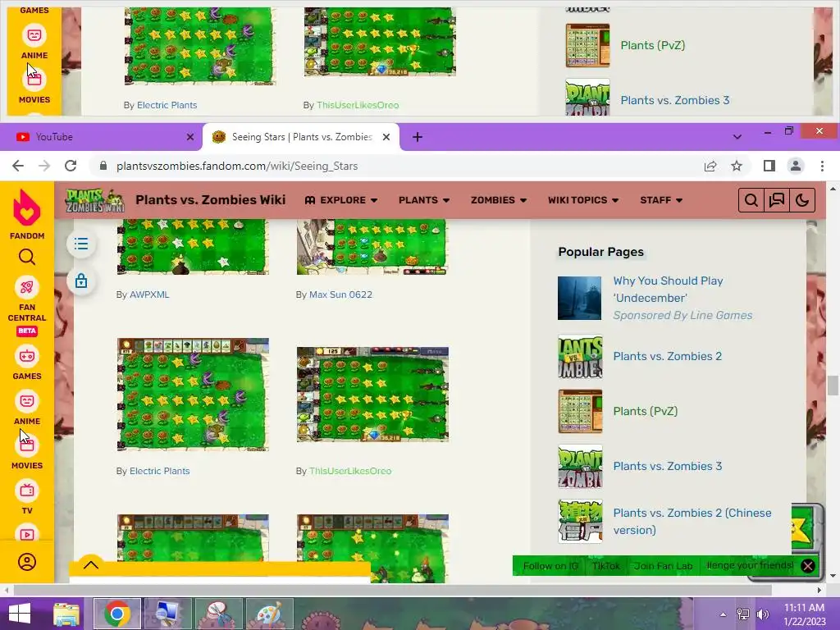Click Follow on IG in bottom banner
This screenshot has width=840, height=630.
[550, 566]
